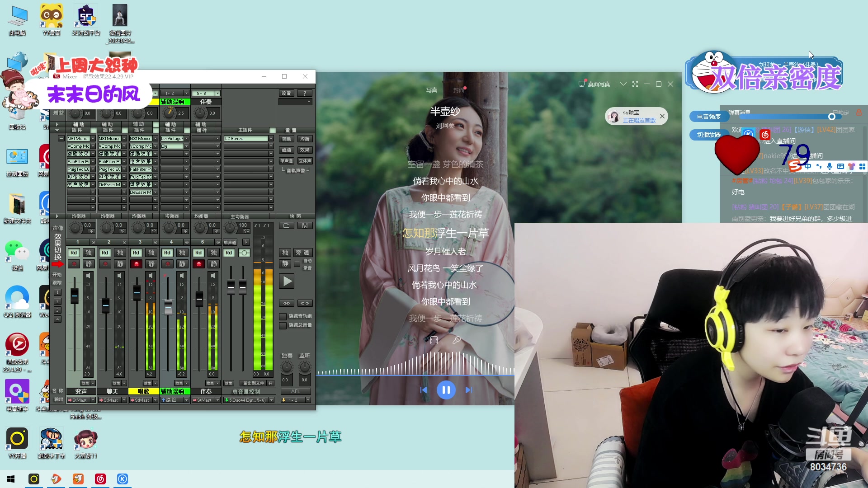
Task: Mute channel 2 聊天 with 静 button
Action: [120, 264]
